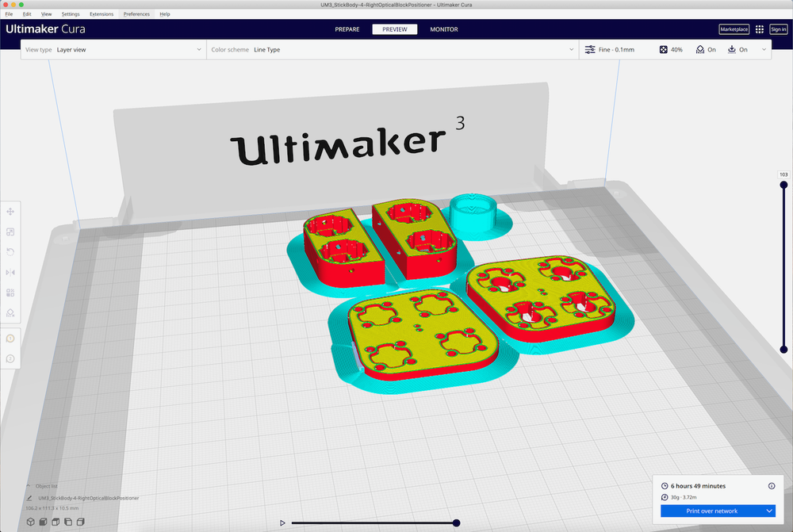Click the Ultimaker Cura logo

pos(45,29)
